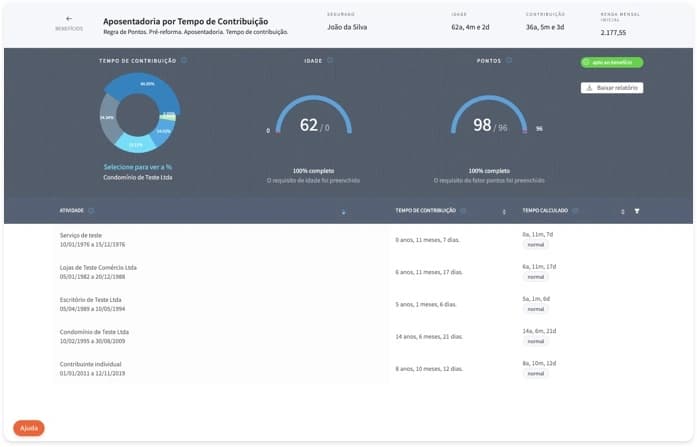Open info icon next to Idade title
The width and height of the screenshot is (697, 447).
tap(330, 61)
